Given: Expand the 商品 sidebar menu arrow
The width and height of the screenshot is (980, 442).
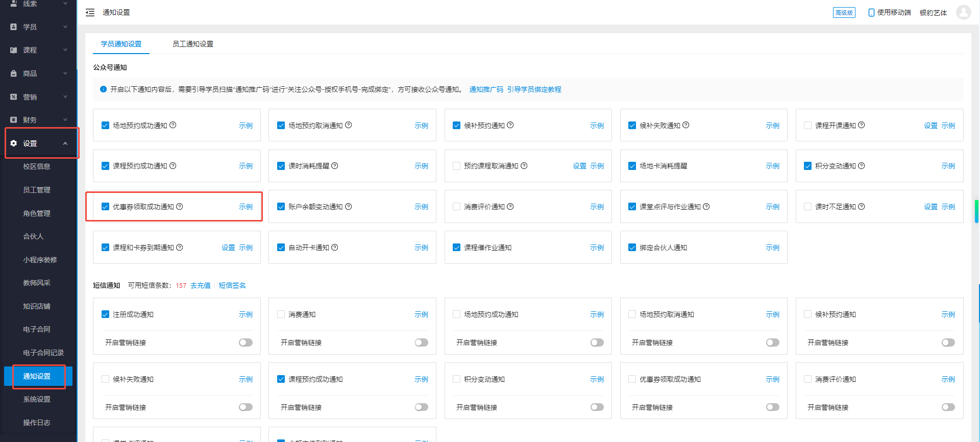Looking at the screenshot, I should pyautogui.click(x=65, y=73).
